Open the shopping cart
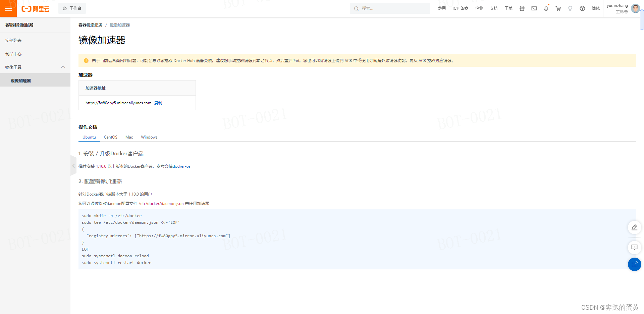The height and width of the screenshot is (314, 644). pyautogui.click(x=558, y=8)
